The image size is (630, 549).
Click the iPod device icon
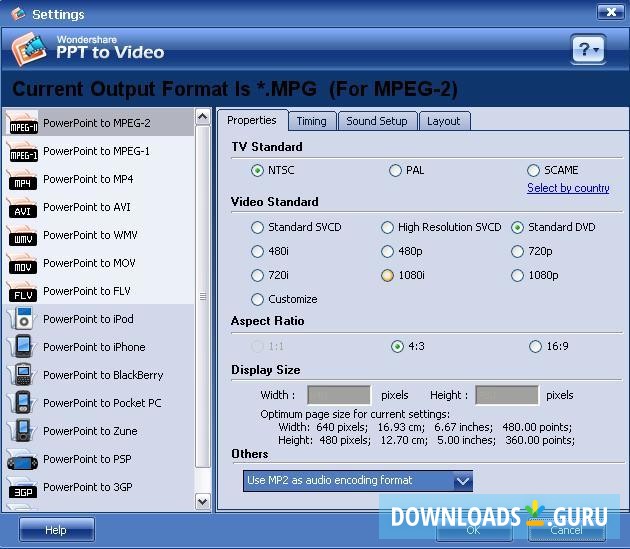tap(23, 319)
